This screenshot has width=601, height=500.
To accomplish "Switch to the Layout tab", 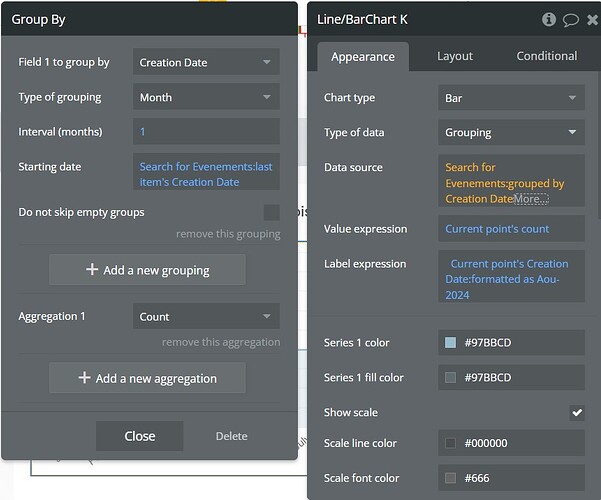I will [x=455, y=56].
